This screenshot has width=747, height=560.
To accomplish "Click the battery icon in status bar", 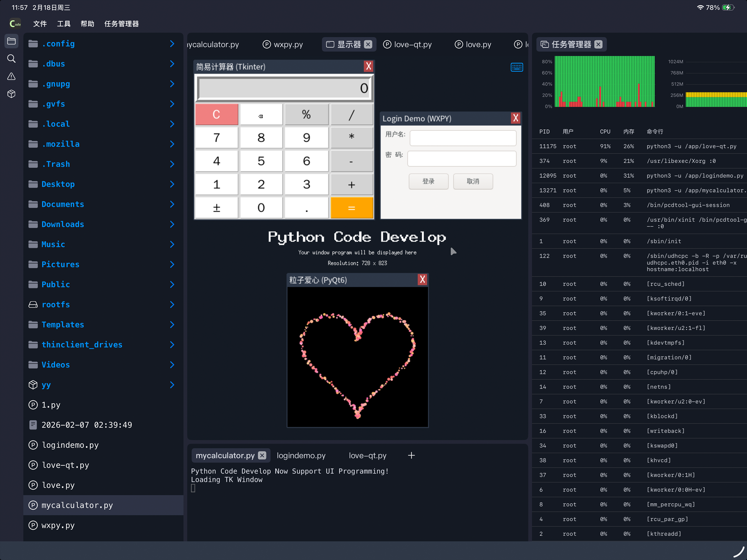I will pos(728,7).
